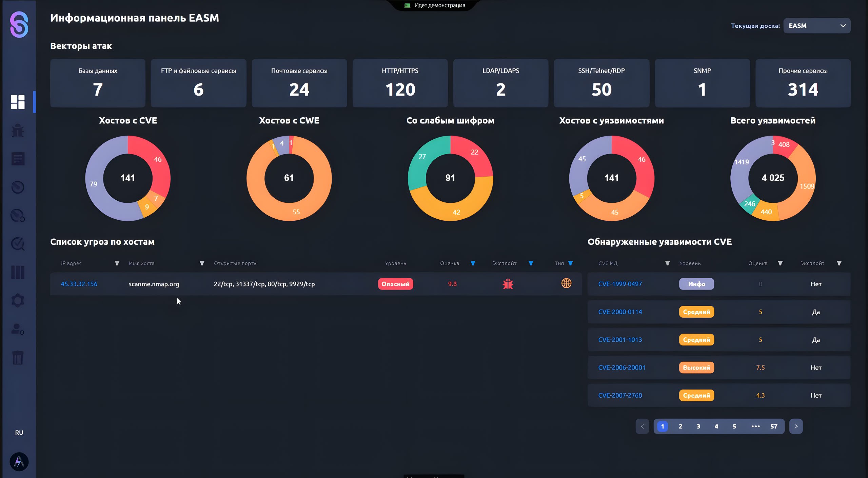Toggle the Эксплойт filter in hosts table
The width and height of the screenshot is (868, 478).
coord(531,263)
